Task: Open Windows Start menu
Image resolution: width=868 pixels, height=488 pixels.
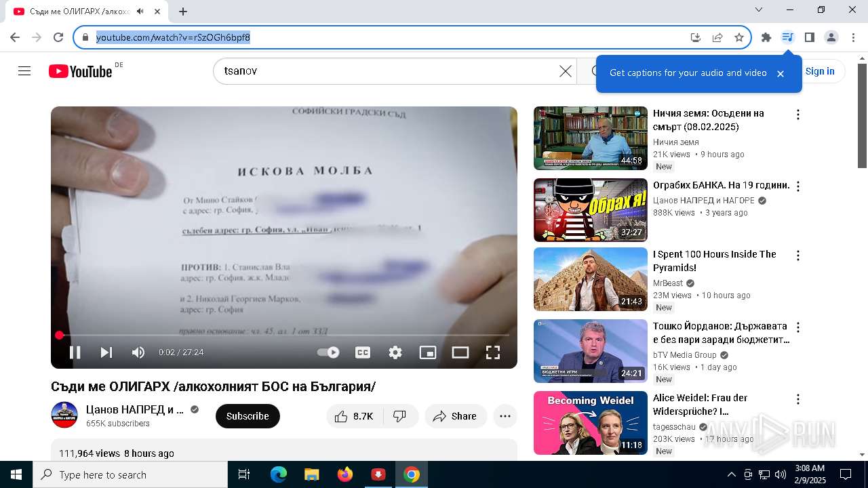Action: 16,474
